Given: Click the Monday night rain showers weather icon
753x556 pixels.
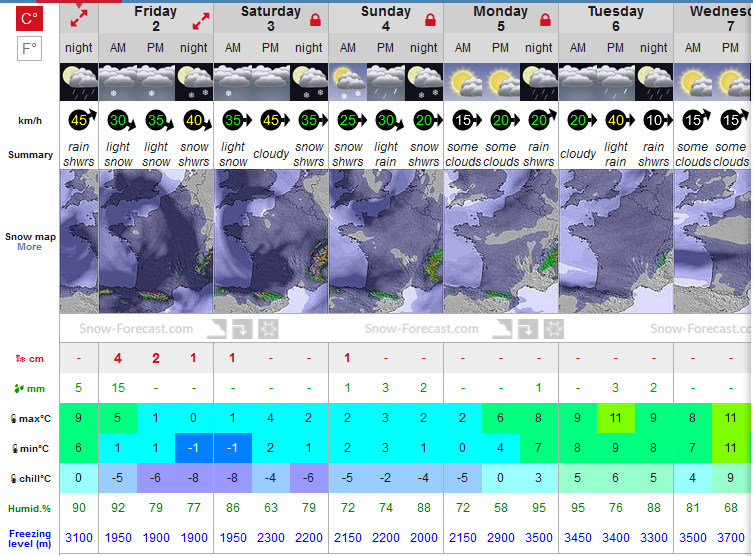Looking at the screenshot, I should (x=539, y=82).
